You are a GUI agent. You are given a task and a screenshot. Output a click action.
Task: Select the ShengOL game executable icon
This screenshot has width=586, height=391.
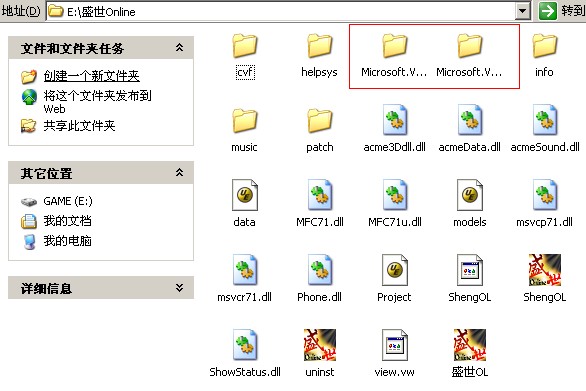click(x=545, y=270)
